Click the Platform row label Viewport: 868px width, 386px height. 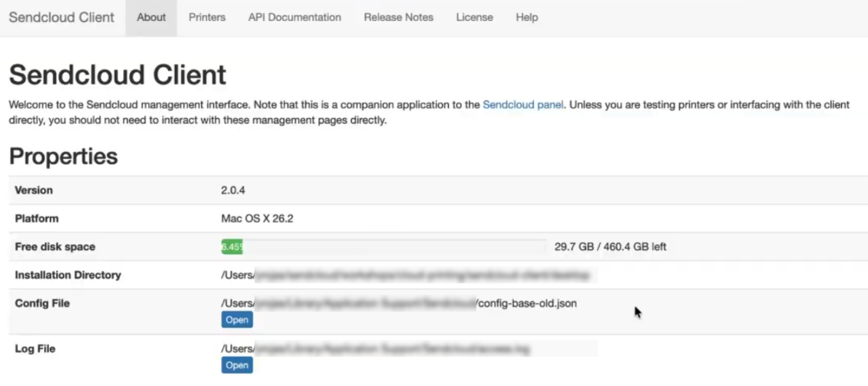click(x=37, y=219)
